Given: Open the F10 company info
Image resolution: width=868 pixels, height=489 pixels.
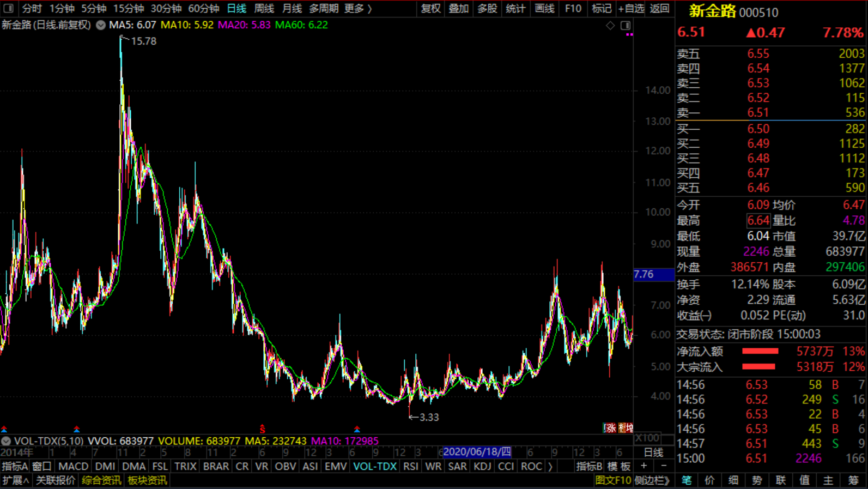Looking at the screenshot, I should 573,8.
